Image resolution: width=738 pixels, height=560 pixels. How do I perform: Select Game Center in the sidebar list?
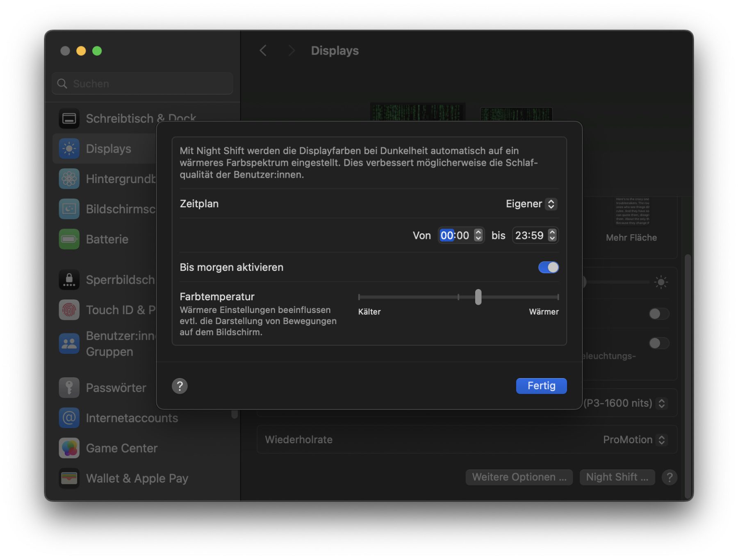(x=121, y=448)
